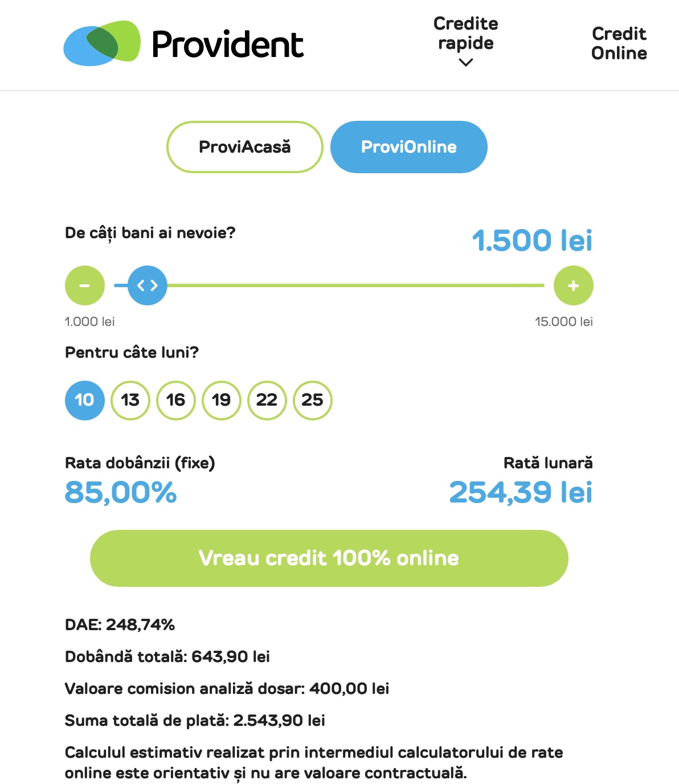Select the 25 months period

pos(313,400)
